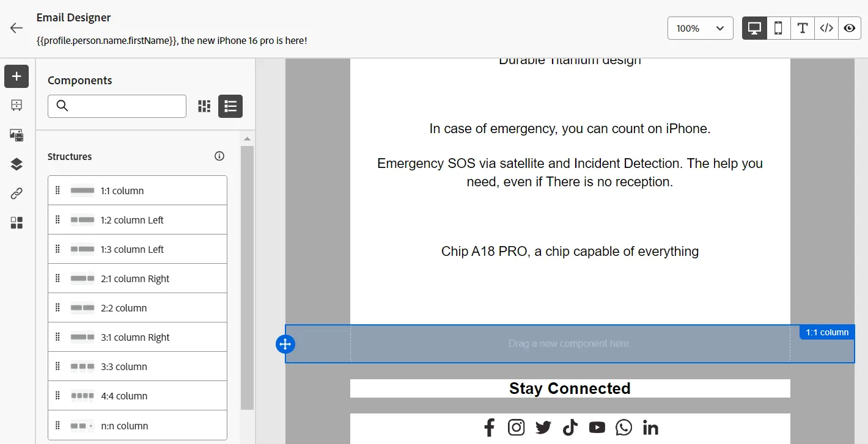Click the WhatsApp social icon
868x444 pixels.
click(x=624, y=428)
